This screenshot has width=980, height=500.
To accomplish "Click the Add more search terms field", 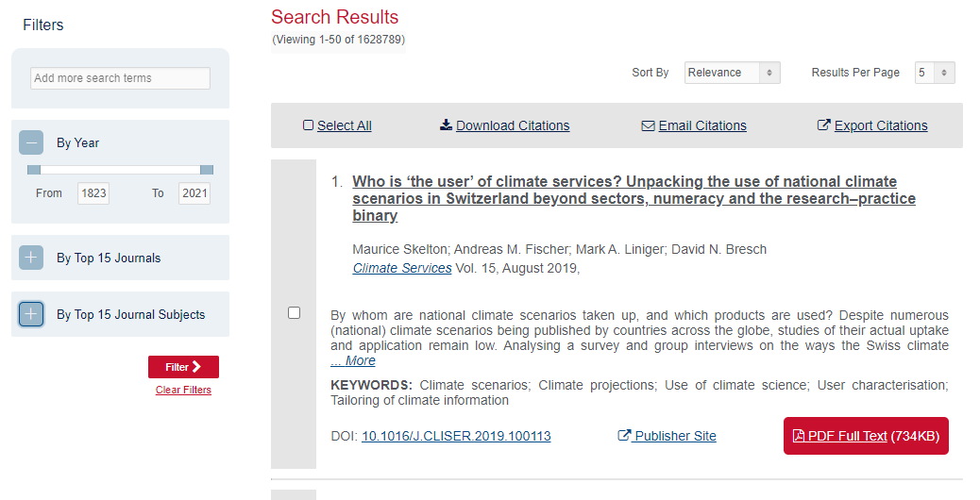I will click(120, 78).
